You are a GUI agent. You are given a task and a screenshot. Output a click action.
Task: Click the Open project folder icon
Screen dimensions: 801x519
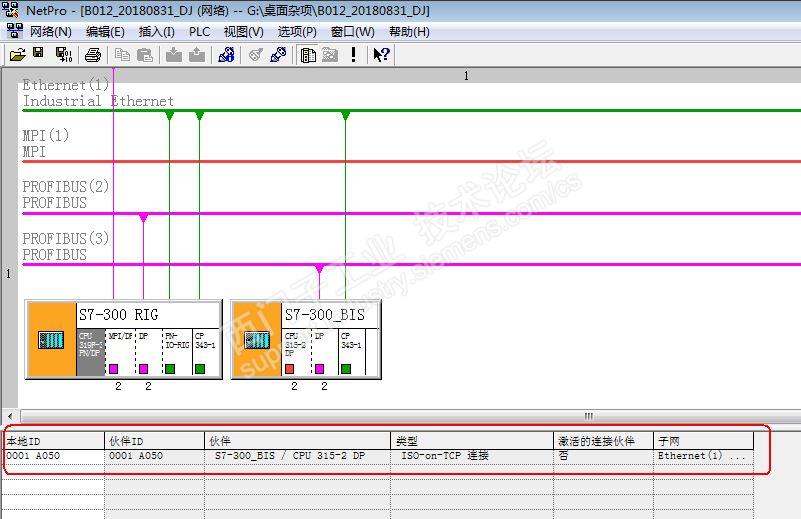tap(17, 54)
